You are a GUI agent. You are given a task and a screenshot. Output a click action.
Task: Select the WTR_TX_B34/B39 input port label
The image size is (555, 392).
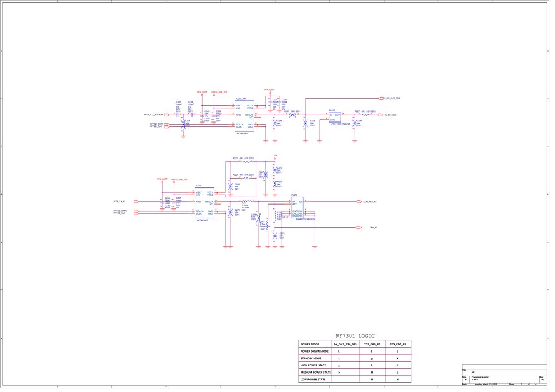click(153, 115)
